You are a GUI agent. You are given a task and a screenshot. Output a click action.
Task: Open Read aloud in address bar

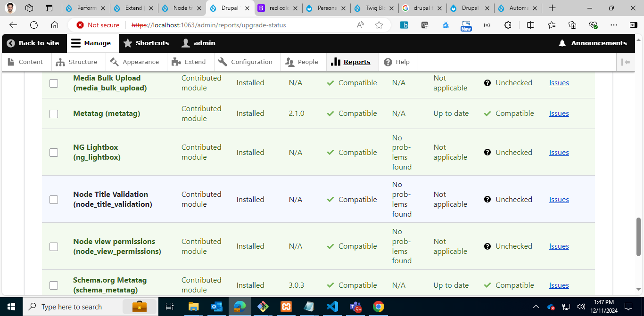(361, 25)
